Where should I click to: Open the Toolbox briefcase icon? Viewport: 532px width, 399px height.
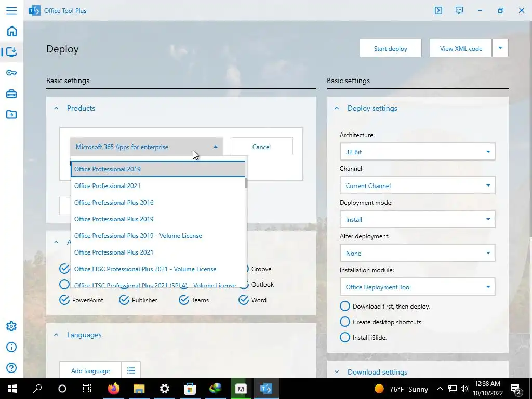click(11, 94)
